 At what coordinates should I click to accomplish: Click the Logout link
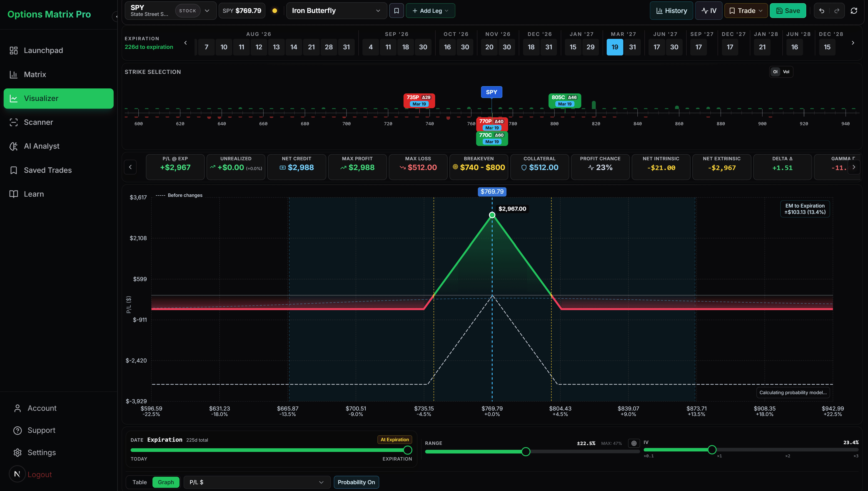pos(40,474)
